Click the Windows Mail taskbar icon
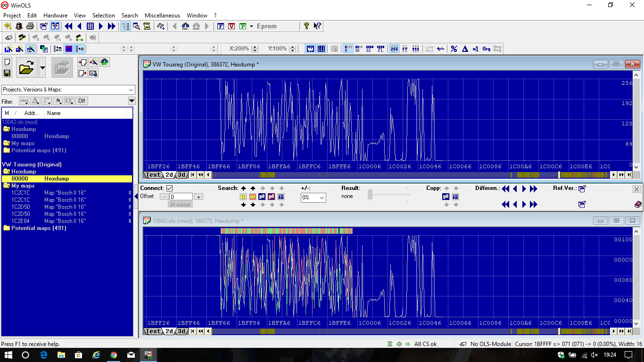 (132, 355)
